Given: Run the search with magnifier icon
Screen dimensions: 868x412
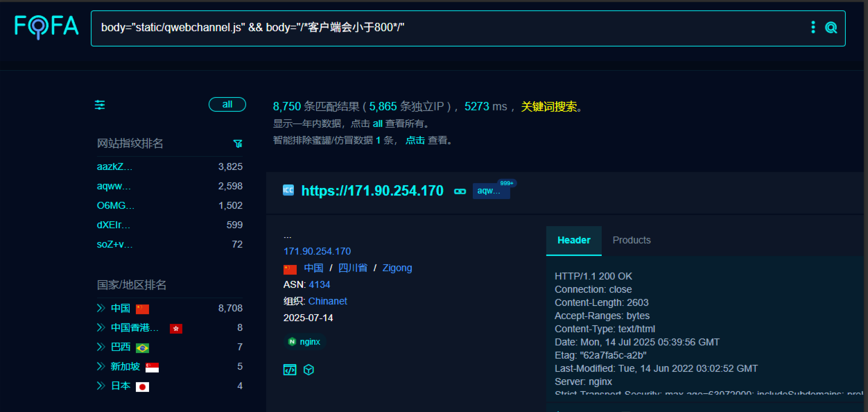Looking at the screenshot, I should [x=831, y=28].
